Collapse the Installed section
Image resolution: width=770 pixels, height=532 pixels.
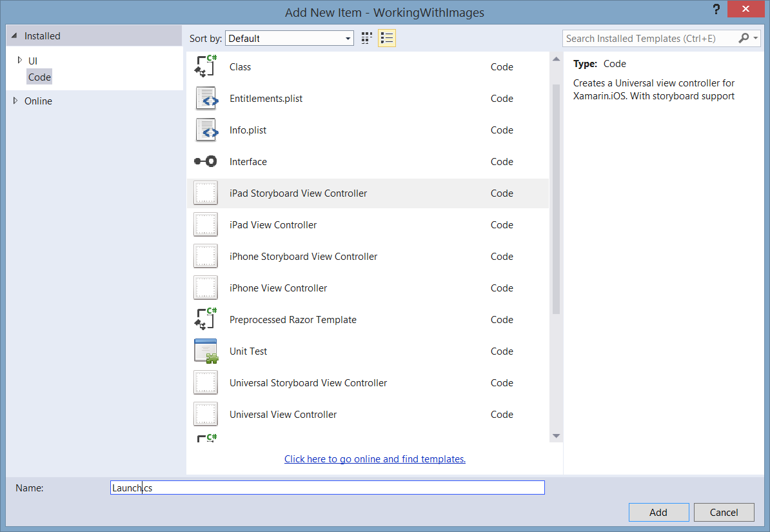[x=15, y=36]
